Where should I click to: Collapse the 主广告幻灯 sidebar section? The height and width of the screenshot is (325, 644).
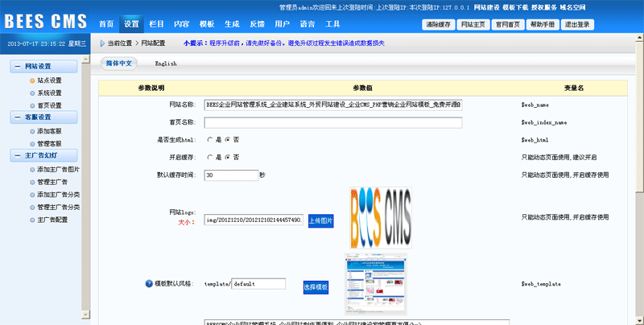(x=17, y=155)
